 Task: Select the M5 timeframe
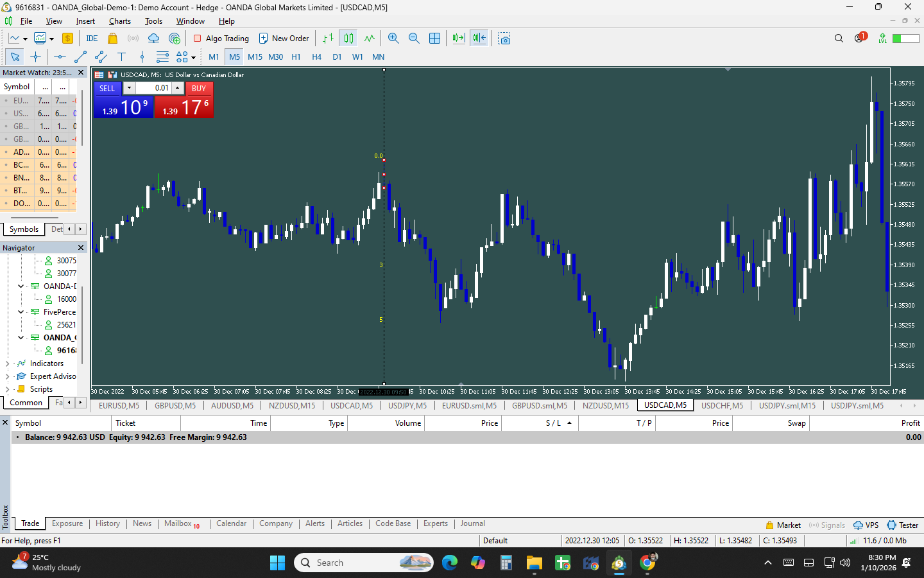[234, 57]
